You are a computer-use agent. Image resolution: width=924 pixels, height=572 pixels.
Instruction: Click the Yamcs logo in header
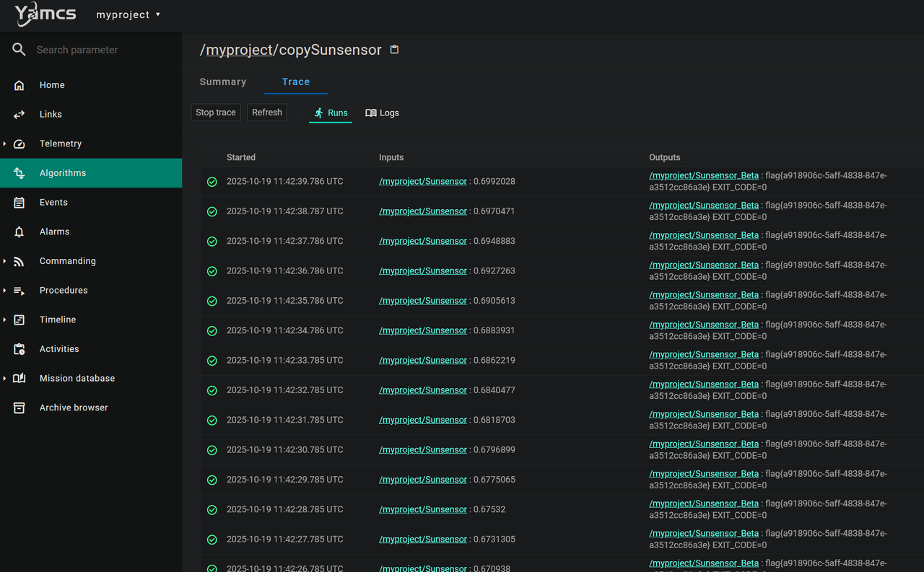coord(45,14)
